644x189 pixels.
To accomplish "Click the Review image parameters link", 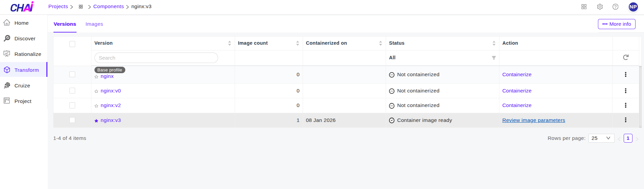I will [533, 120].
